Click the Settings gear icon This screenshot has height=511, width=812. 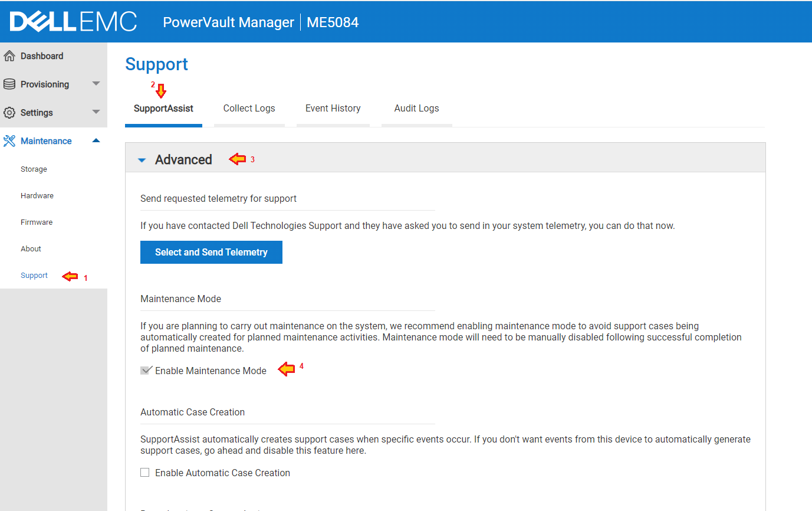10,112
